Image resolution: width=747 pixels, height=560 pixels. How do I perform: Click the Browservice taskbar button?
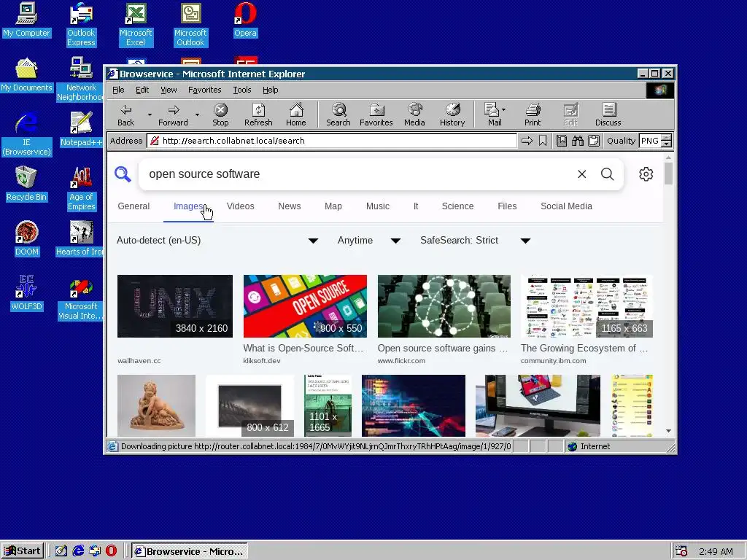(x=190, y=551)
